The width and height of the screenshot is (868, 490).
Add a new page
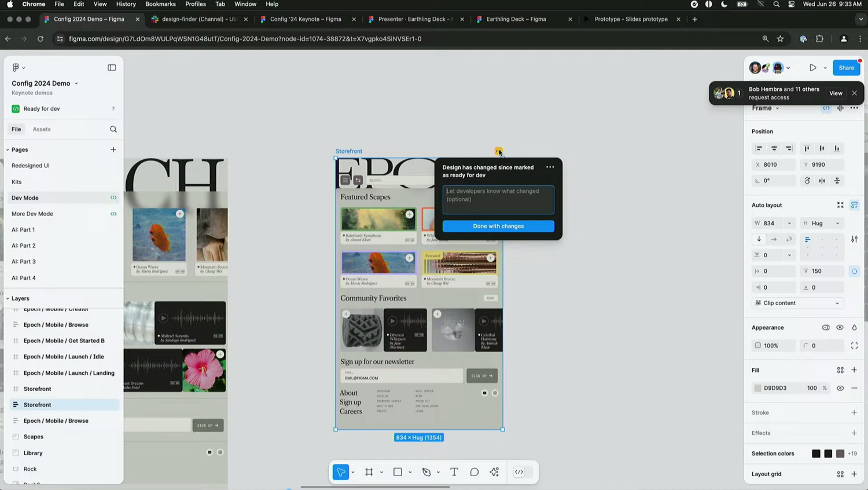pyautogui.click(x=113, y=149)
